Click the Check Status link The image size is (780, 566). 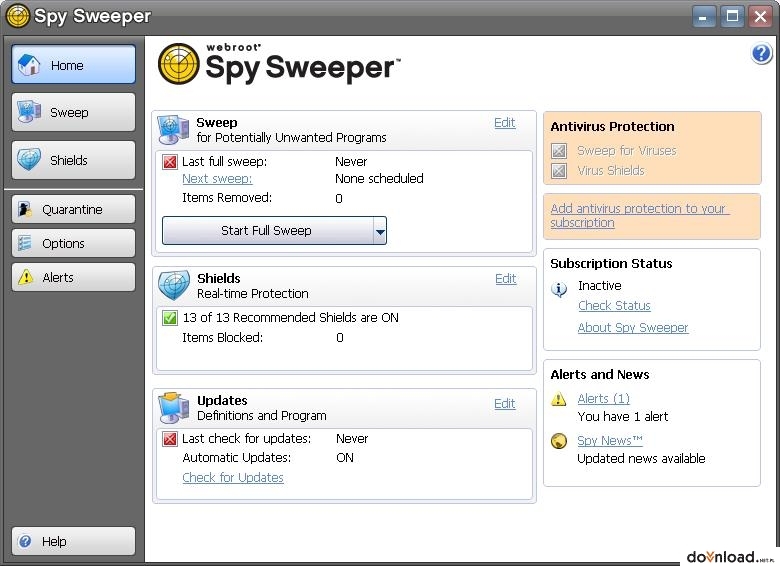pyautogui.click(x=614, y=306)
